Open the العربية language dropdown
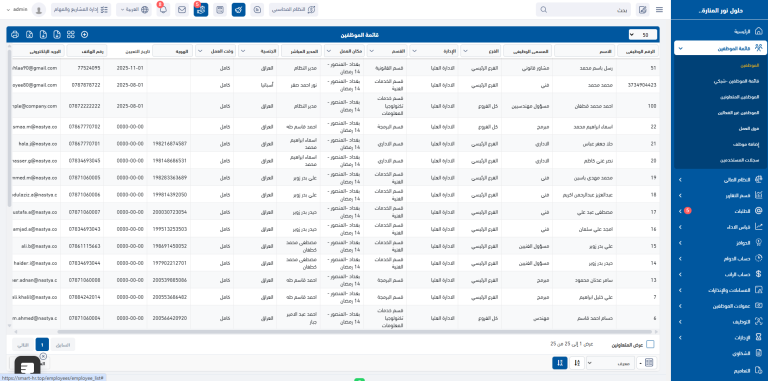 133,10
